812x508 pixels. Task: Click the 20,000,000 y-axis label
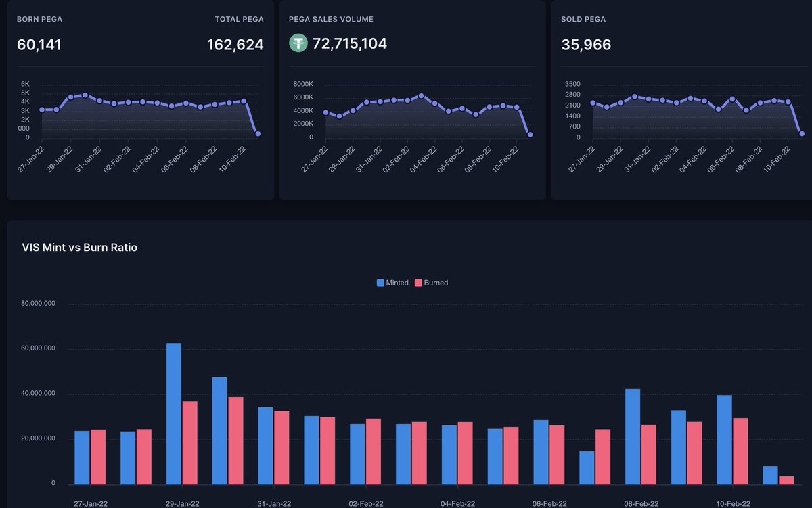pyautogui.click(x=39, y=439)
